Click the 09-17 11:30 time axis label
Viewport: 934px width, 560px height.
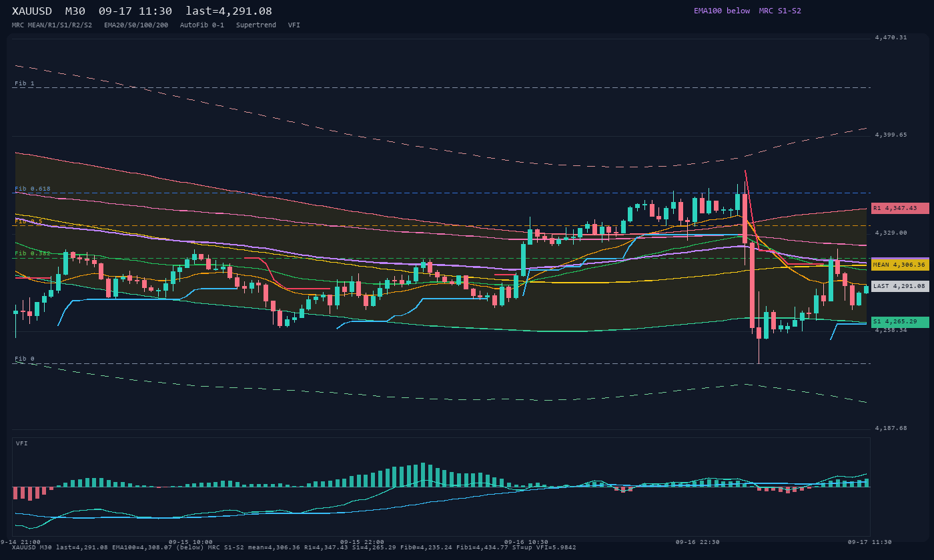pyautogui.click(x=870, y=542)
